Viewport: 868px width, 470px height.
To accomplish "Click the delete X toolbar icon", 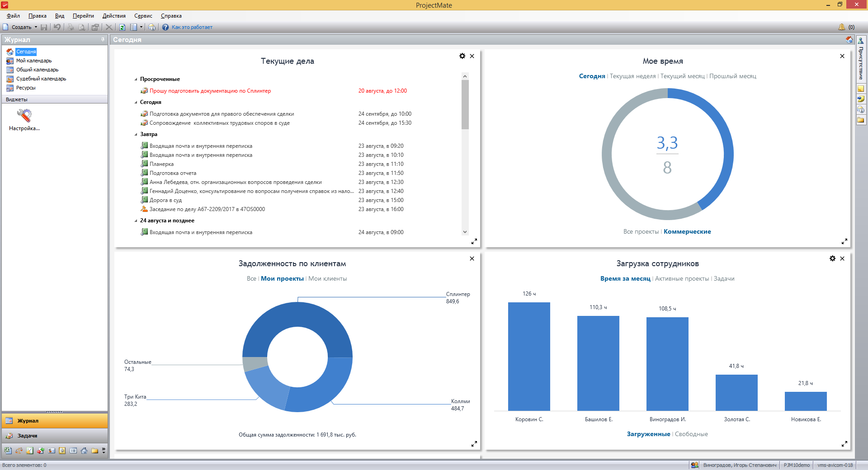I will [x=109, y=27].
